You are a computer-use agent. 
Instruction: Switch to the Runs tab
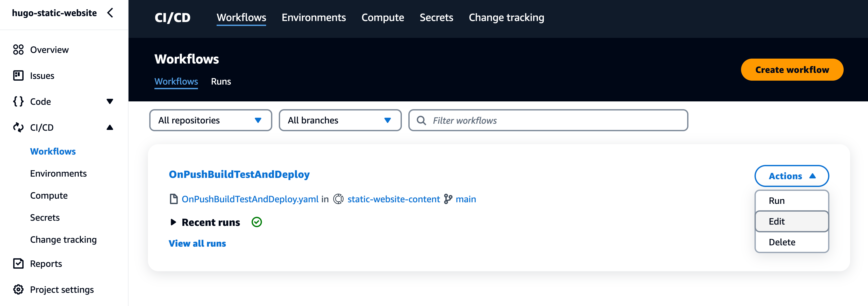pyautogui.click(x=221, y=81)
